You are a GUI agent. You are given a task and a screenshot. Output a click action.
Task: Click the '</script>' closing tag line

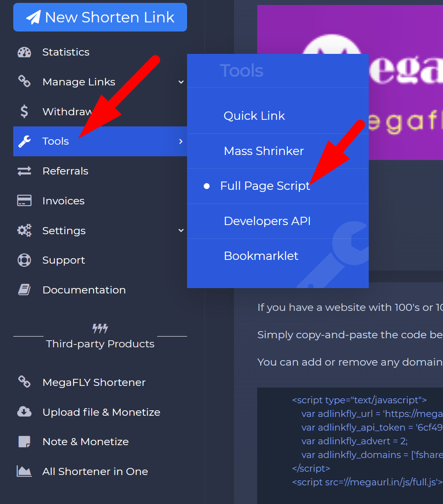(311, 468)
